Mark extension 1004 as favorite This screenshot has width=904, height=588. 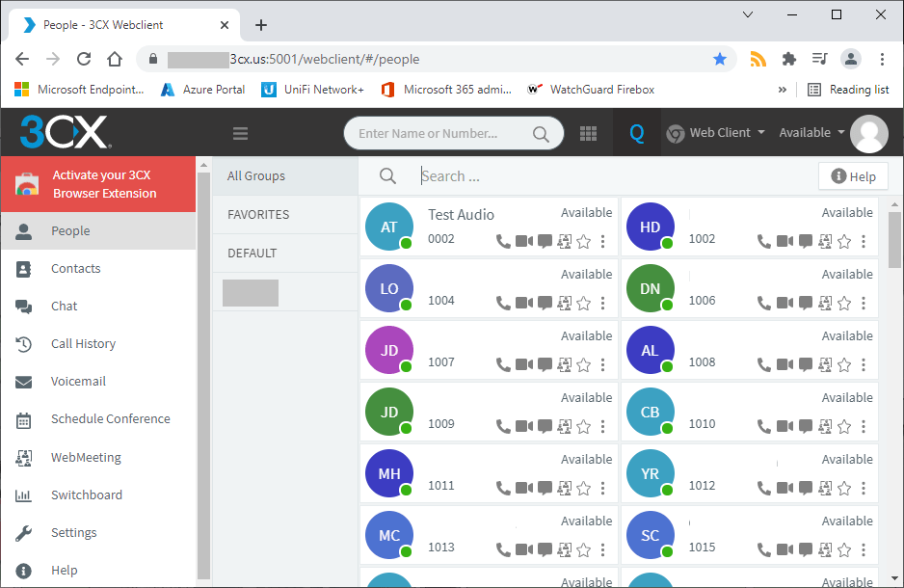coord(583,304)
